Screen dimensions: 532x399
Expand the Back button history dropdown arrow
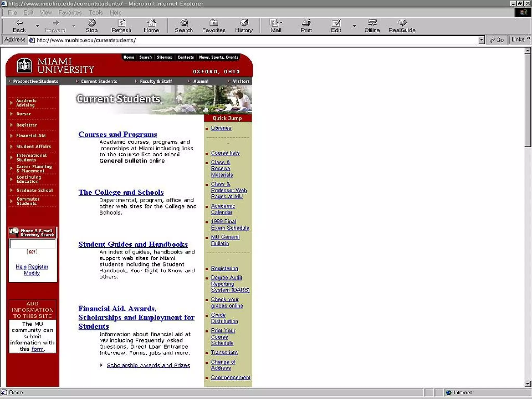37,26
